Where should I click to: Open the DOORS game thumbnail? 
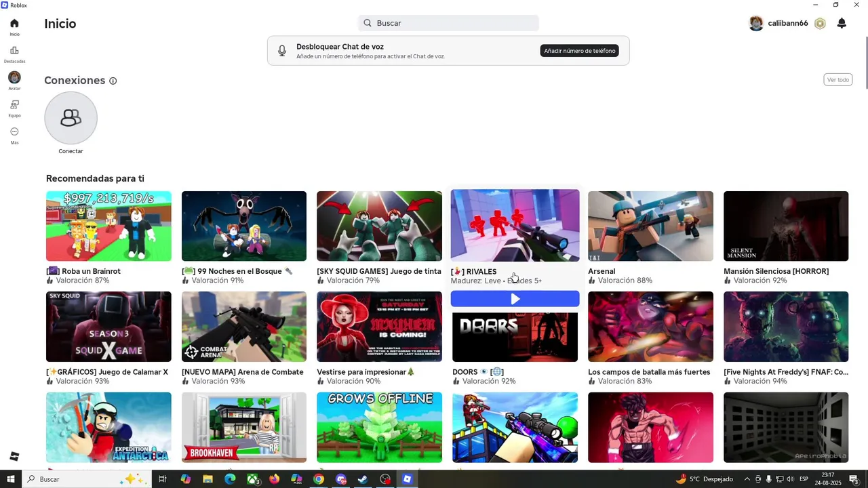point(515,336)
